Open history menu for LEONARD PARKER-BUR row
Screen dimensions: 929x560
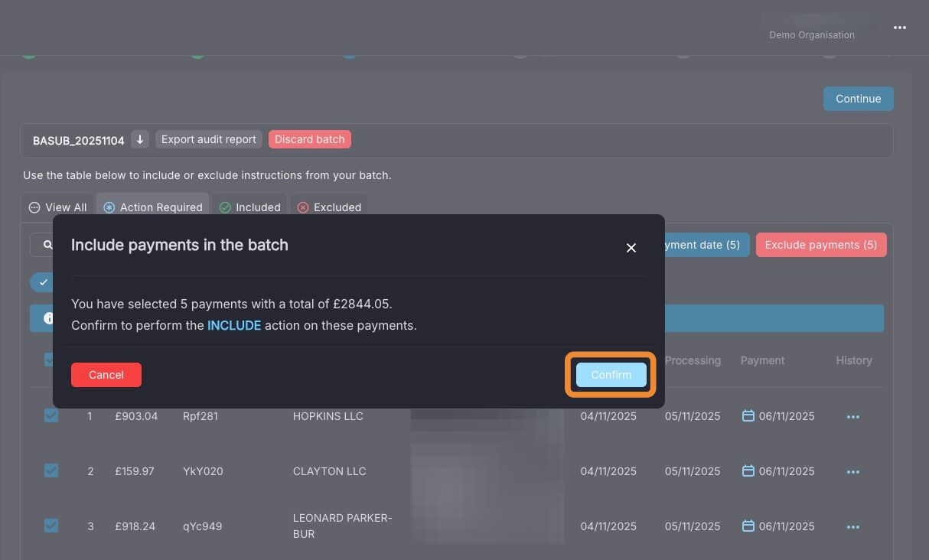[x=853, y=527]
